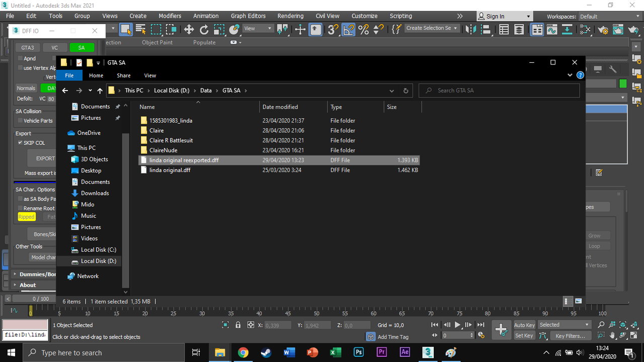The width and height of the screenshot is (644, 362).
Task: Activate the Select and Move tool
Action: 189,29
